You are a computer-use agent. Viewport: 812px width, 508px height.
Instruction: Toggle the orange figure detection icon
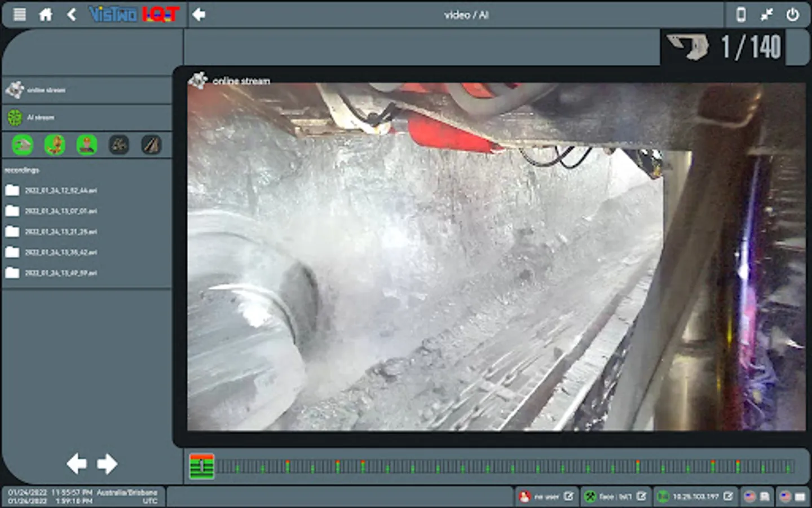55,145
